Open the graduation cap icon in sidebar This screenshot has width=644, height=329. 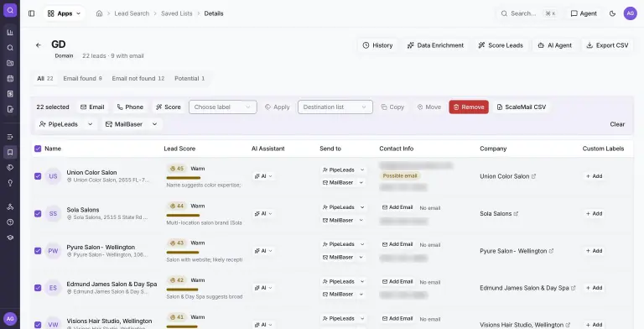10,238
